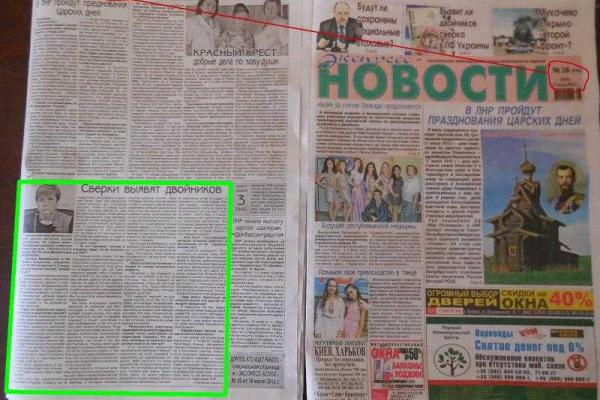Click the large page number 3

pyautogui.click(x=241, y=200)
